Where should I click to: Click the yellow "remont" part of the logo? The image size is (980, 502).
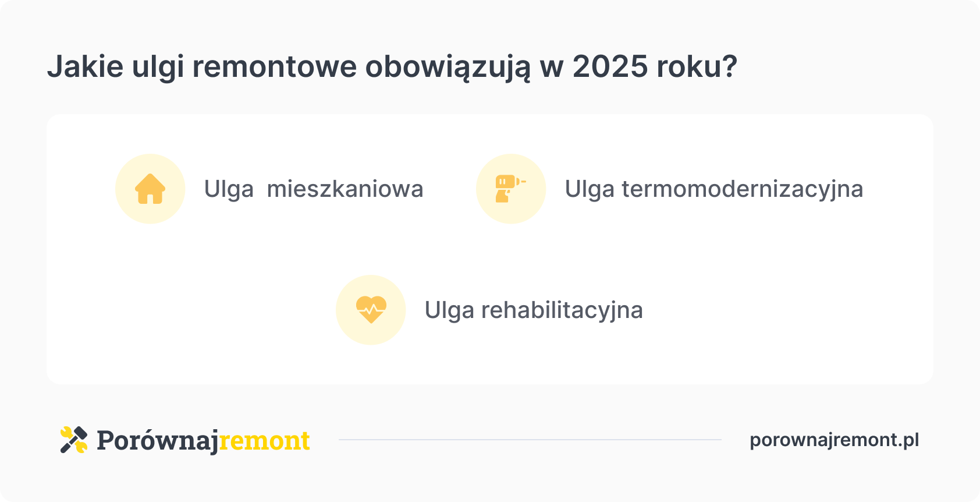pyautogui.click(x=264, y=441)
